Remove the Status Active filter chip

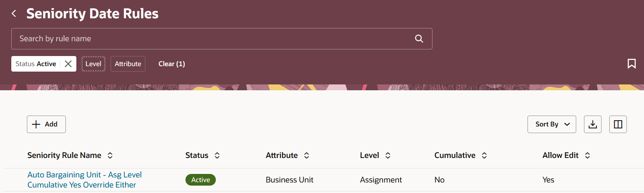coord(68,64)
